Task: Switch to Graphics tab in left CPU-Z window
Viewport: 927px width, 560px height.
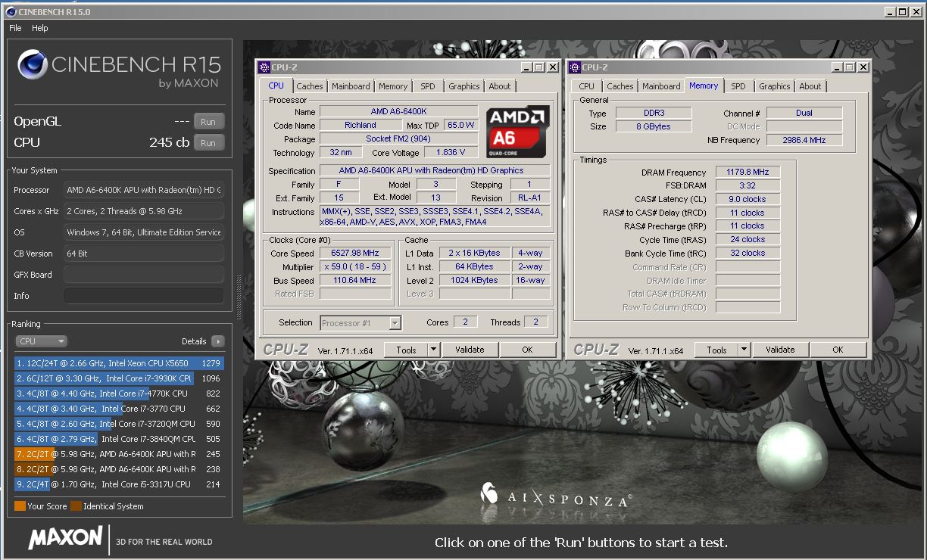Action: tap(464, 86)
